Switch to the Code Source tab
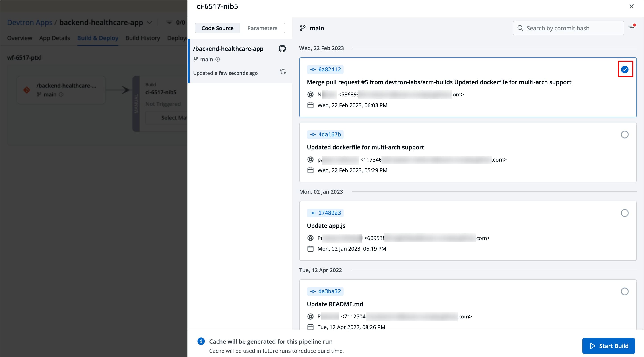This screenshot has width=644, height=357. [x=217, y=28]
